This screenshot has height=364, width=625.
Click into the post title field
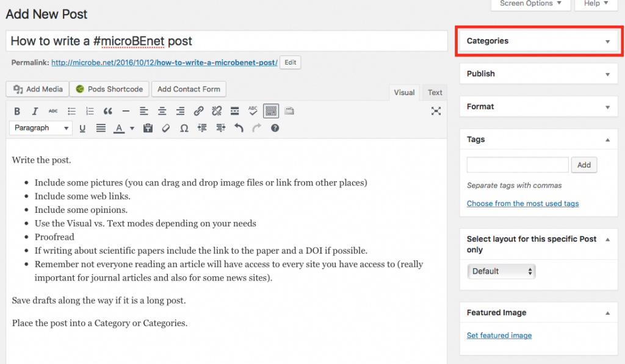pyautogui.click(x=226, y=41)
